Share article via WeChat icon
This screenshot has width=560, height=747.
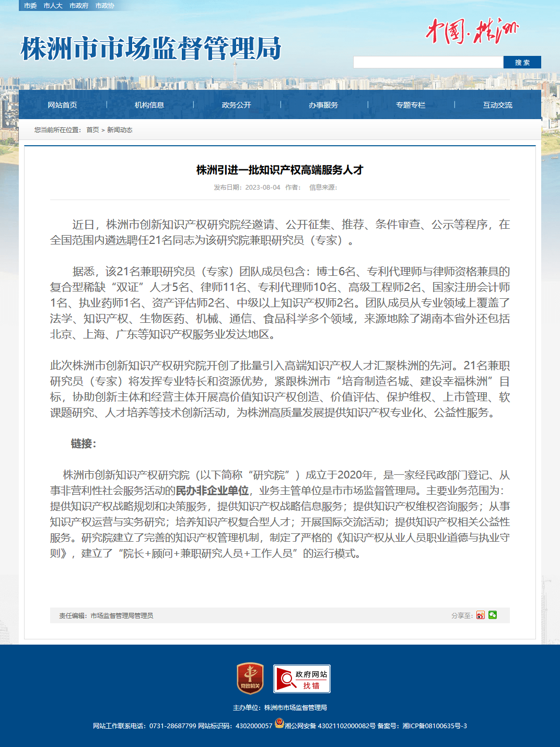pyautogui.click(x=493, y=615)
